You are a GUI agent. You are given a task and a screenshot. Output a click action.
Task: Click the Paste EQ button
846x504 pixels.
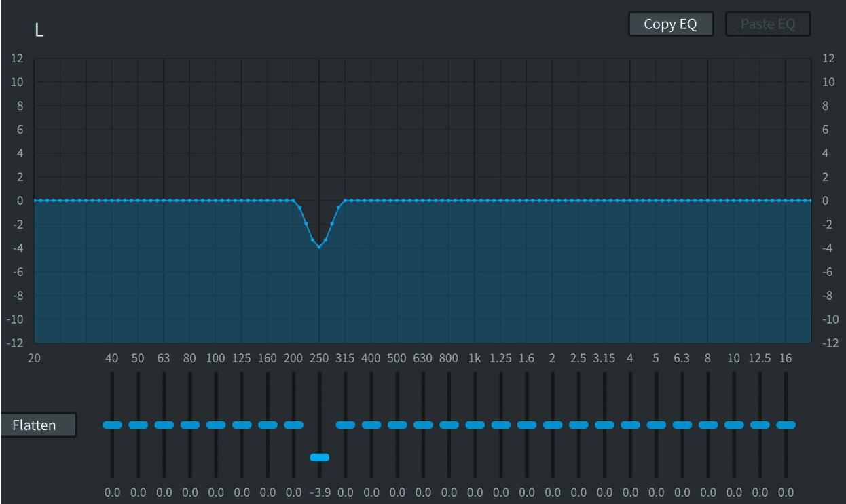(x=768, y=24)
